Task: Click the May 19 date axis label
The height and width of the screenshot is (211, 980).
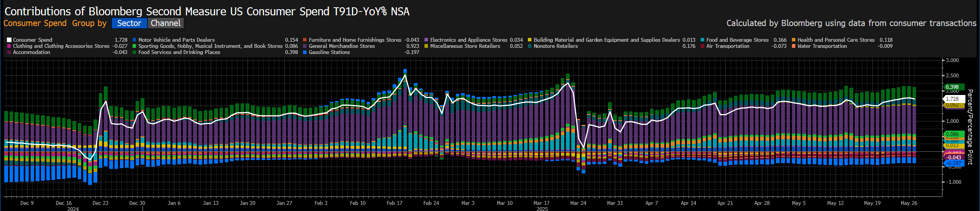Action: point(872,203)
